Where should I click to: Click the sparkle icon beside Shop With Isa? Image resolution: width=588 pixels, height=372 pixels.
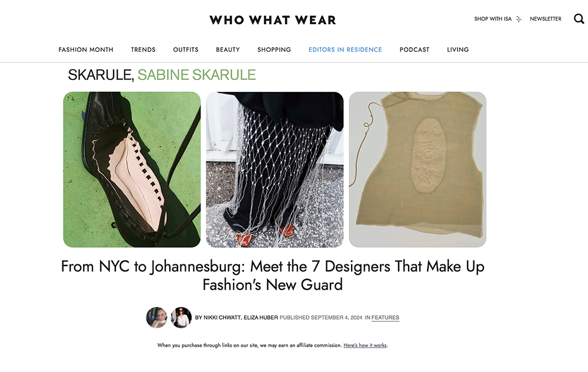(x=519, y=19)
